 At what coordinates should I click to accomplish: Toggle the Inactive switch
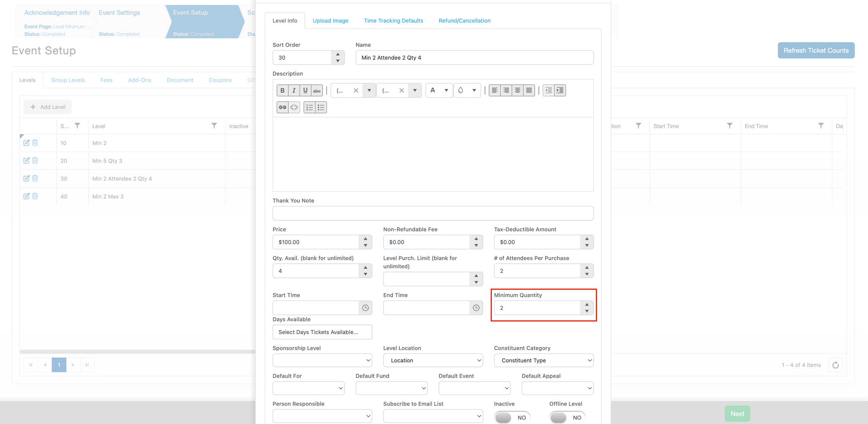[x=512, y=417]
